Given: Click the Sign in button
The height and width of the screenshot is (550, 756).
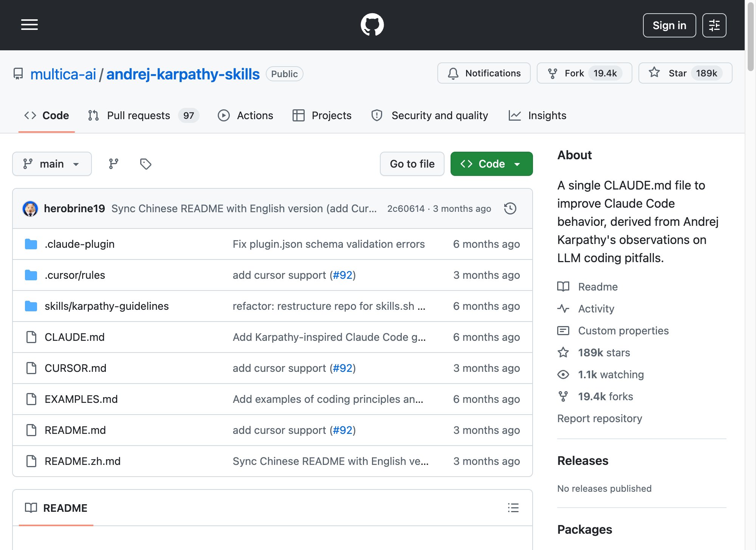Looking at the screenshot, I should 669,25.
